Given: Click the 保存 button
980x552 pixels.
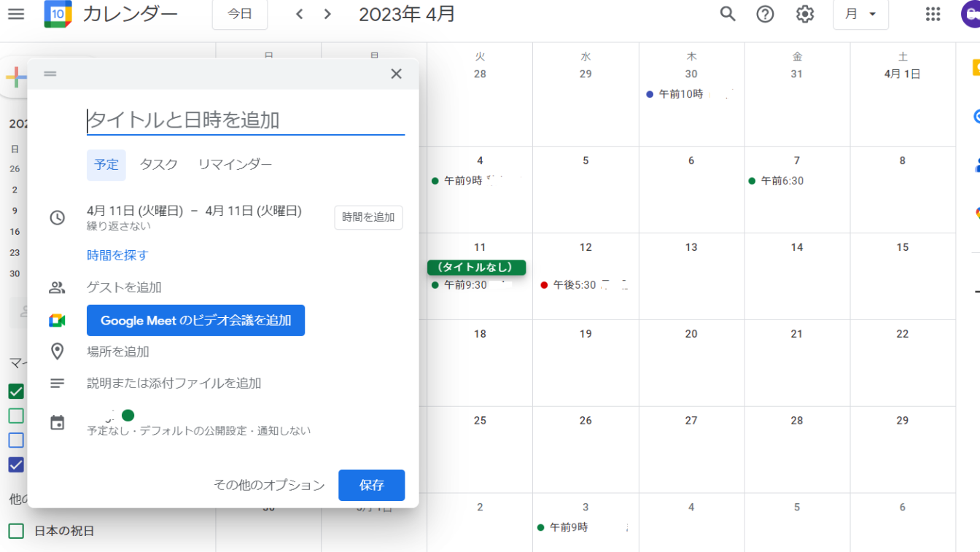Looking at the screenshot, I should (371, 485).
